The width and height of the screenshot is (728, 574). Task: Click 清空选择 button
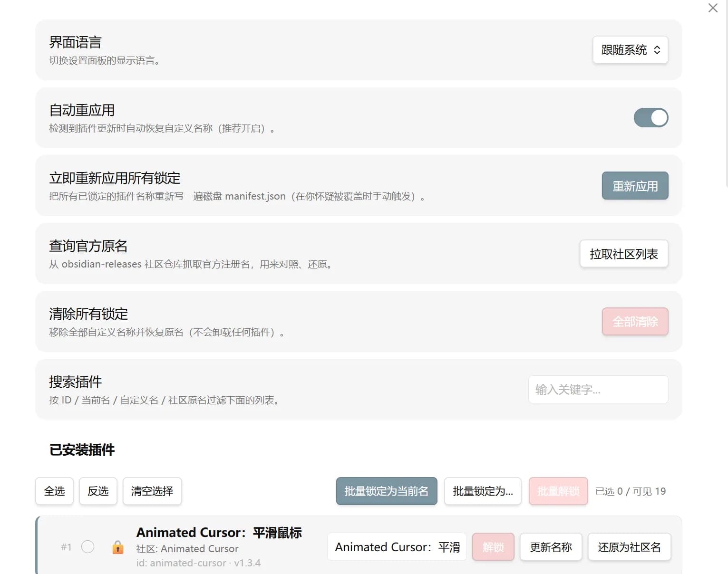click(152, 491)
